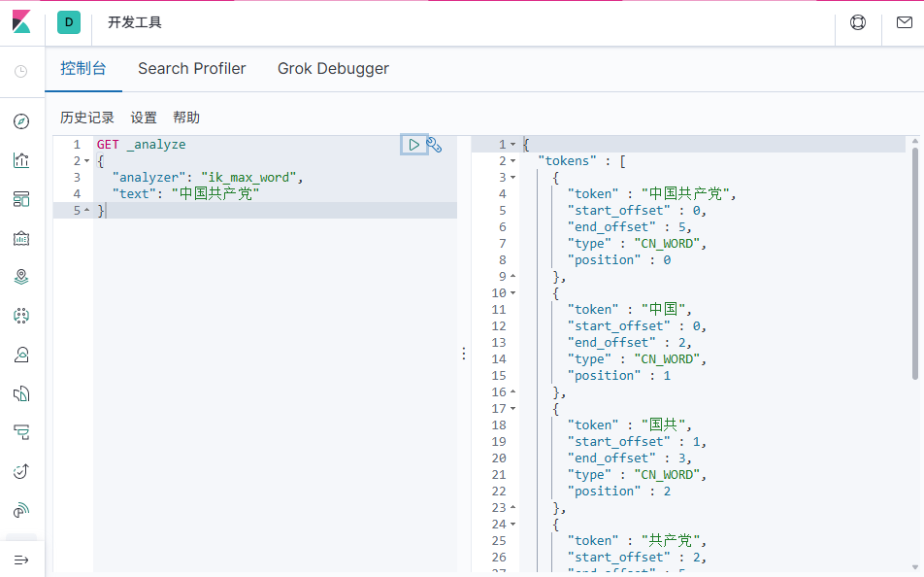Click the Kibana logo

21,21
